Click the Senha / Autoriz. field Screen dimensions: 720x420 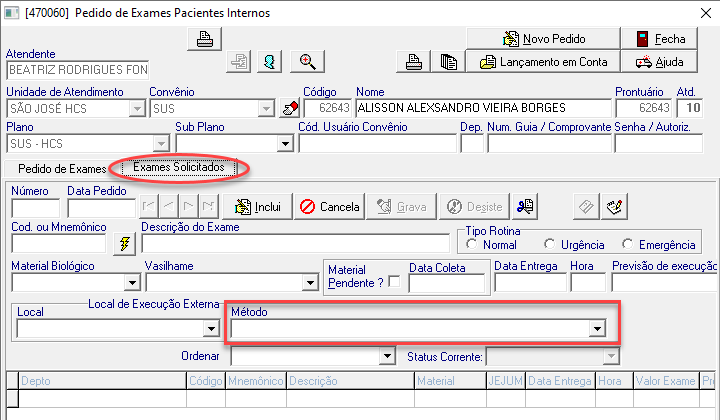click(659, 144)
